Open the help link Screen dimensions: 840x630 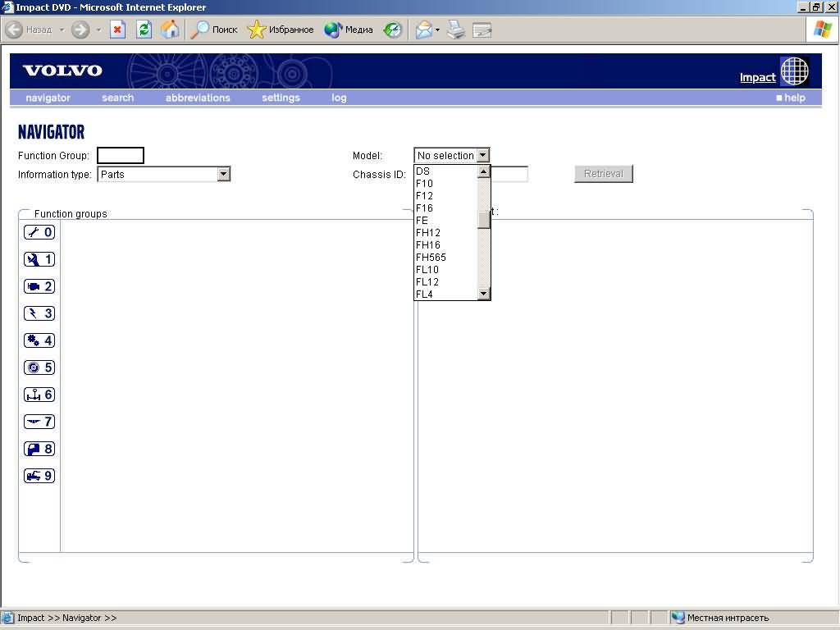(791, 98)
